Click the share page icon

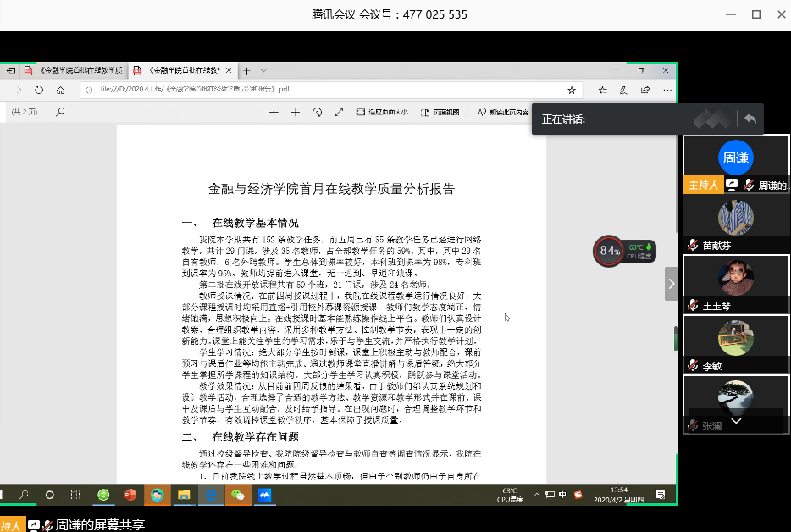645,91
